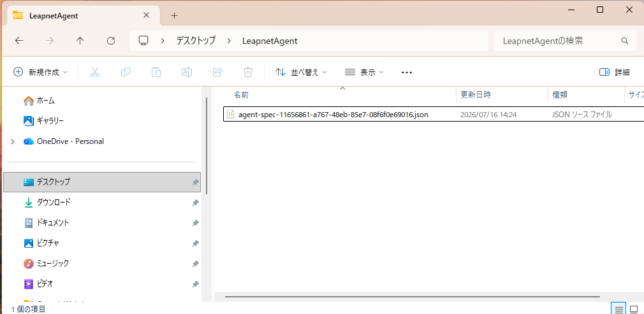Image resolution: width=644 pixels, height=314 pixels.
Task: Click the 1 個の項目 status text
Action: click(28, 309)
